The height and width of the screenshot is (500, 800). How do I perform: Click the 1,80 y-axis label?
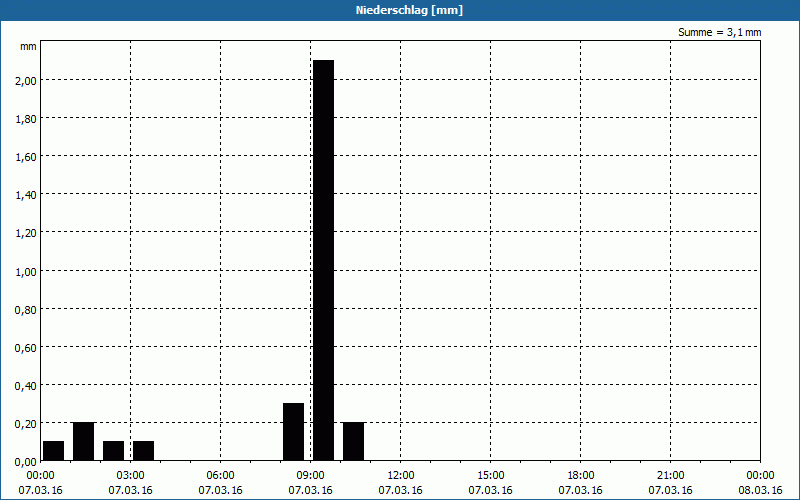(26, 119)
